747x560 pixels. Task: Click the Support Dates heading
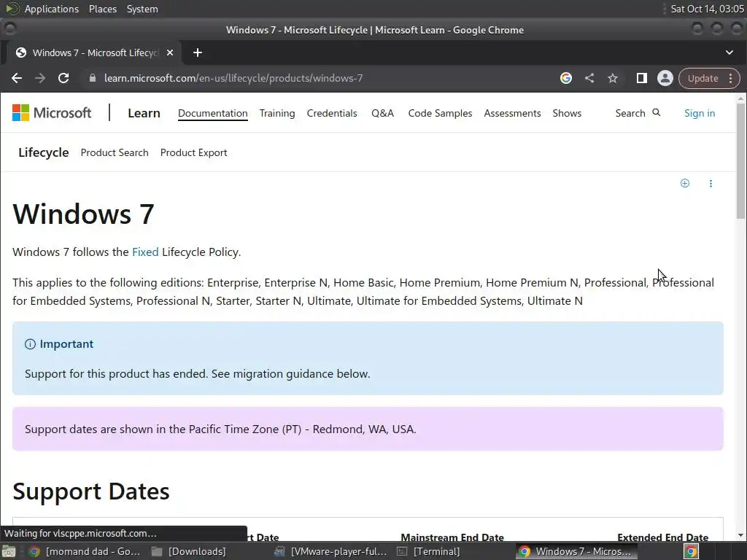[91, 491]
